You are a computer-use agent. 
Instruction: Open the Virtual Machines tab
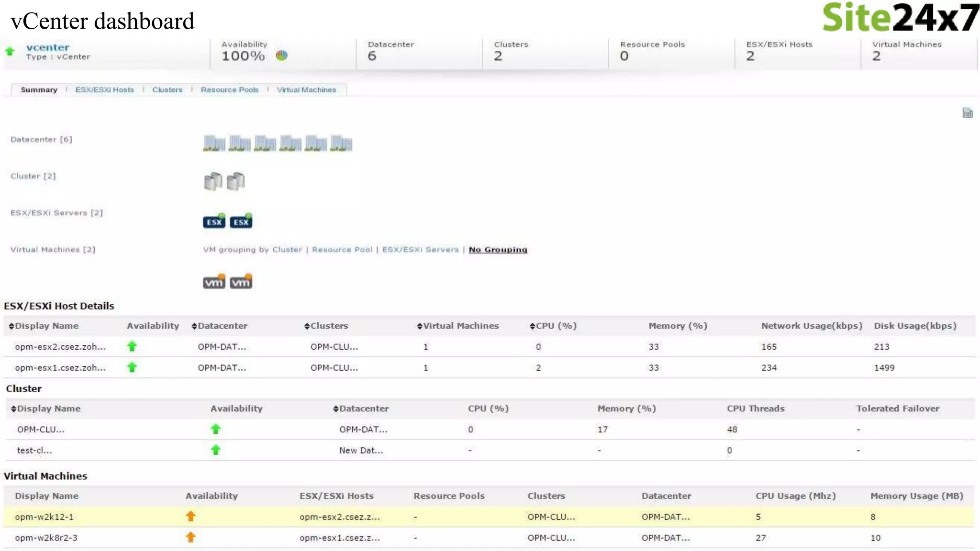(x=307, y=90)
